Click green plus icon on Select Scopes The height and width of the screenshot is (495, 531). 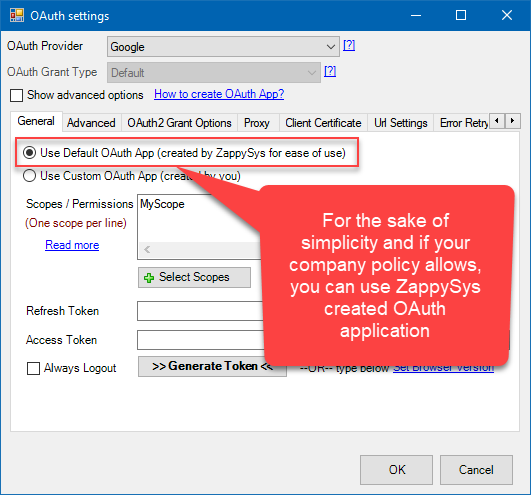click(149, 278)
